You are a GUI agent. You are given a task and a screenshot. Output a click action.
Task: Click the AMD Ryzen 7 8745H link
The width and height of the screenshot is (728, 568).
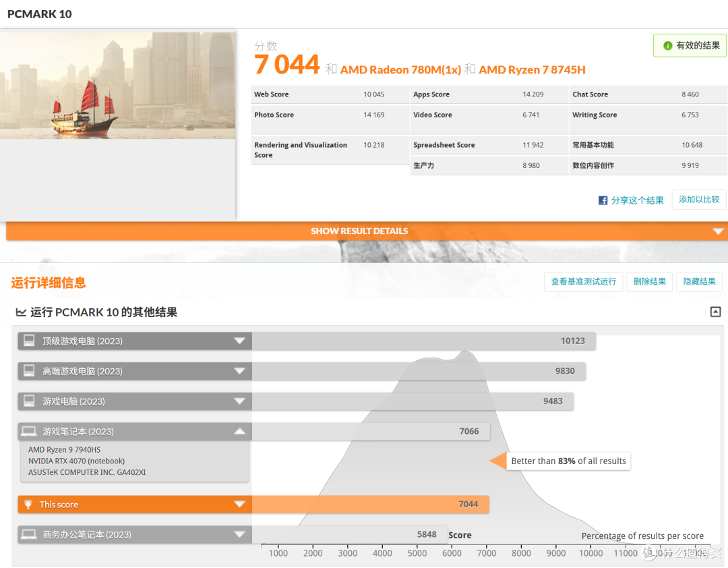[532, 69]
